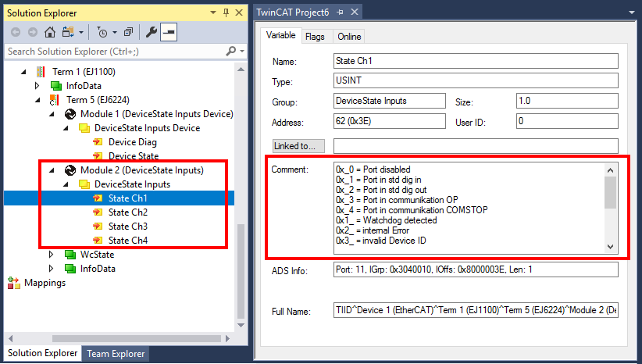Click the green InfoData icon under Term 1
The image size is (642, 364).
click(x=56, y=86)
